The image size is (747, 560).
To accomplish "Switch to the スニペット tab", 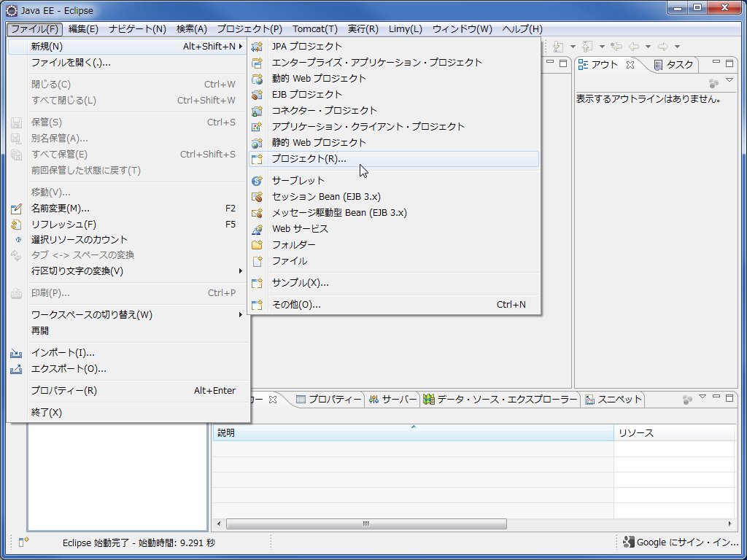I will [x=614, y=400].
